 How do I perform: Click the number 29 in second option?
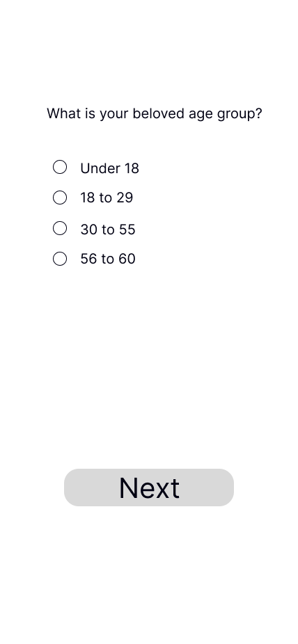tap(125, 198)
